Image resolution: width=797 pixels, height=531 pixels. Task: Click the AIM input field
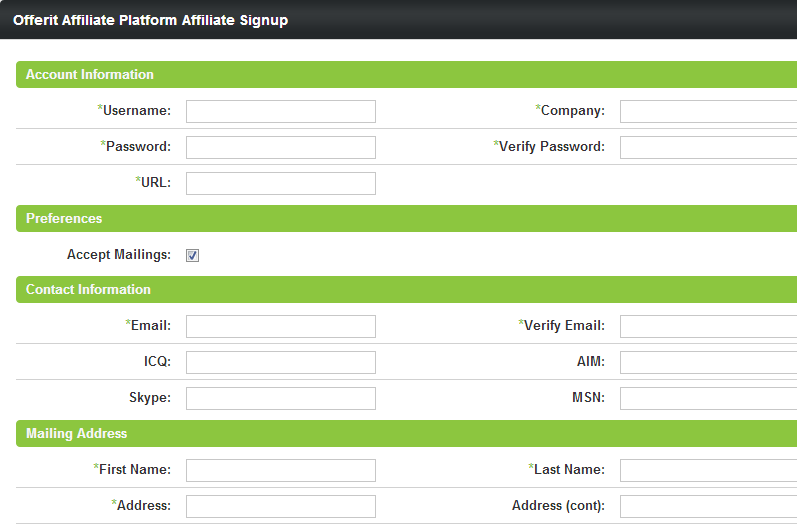point(708,362)
